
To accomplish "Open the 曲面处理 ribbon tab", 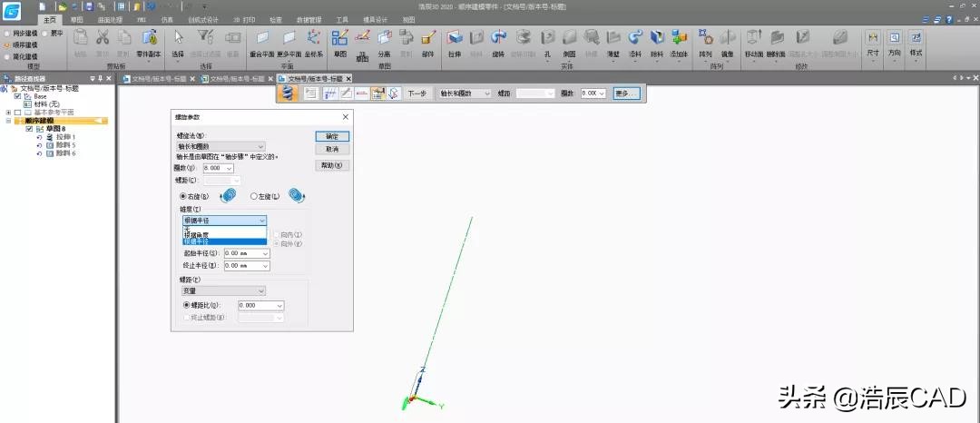I will pyautogui.click(x=111, y=19).
